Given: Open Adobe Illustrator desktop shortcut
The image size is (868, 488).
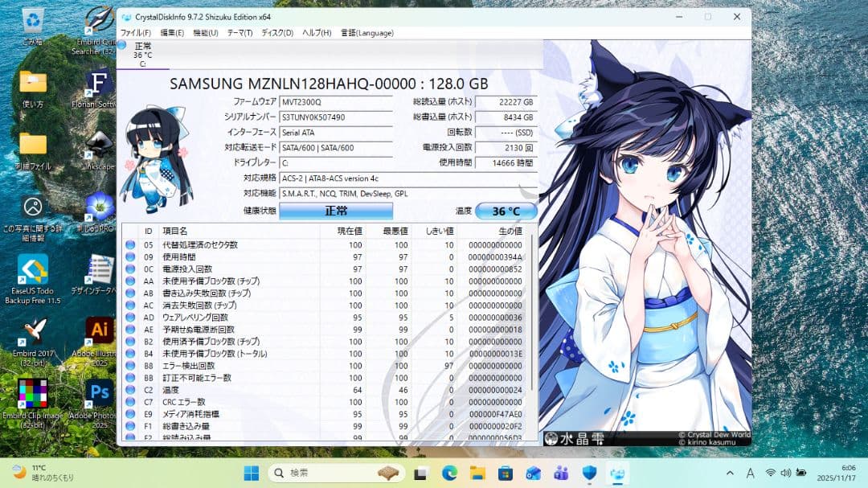Looking at the screenshot, I should click(100, 338).
